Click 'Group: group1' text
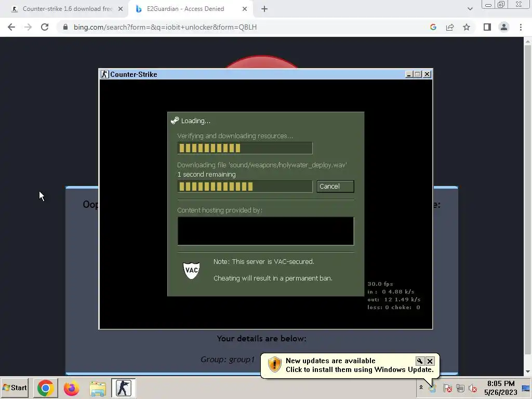532x399 pixels. (x=228, y=360)
